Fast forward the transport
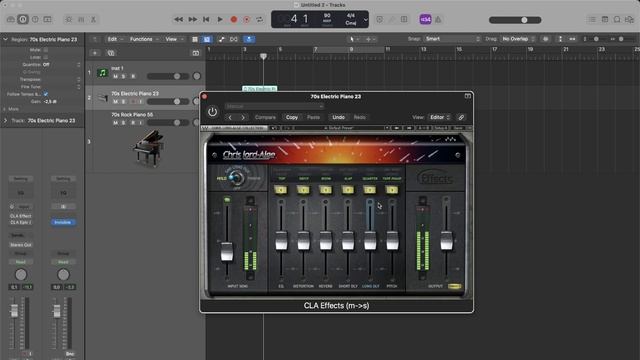The width and height of the screenshot is (640, 360). [x=192, y=19]
